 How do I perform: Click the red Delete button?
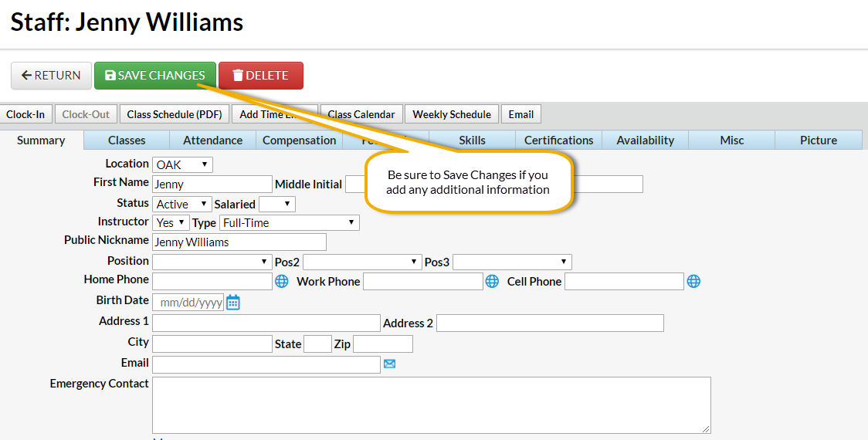click(261, 76)
